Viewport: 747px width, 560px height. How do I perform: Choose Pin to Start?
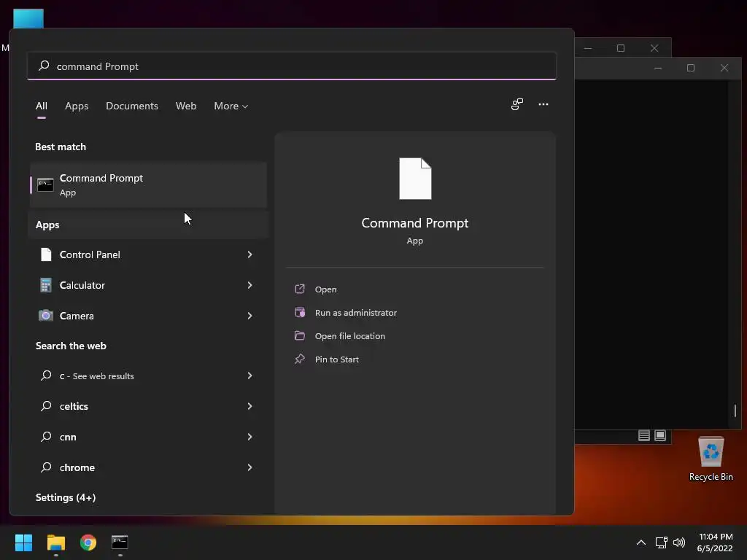(x=337, y=359)
